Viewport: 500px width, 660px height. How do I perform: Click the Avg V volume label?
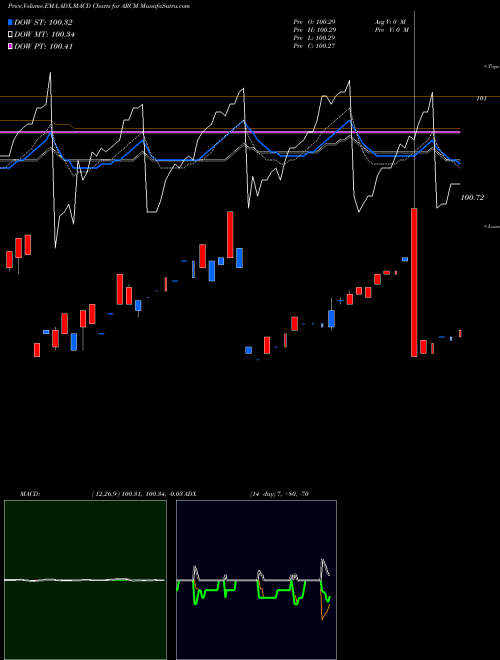pyautogui.click(x=390, y=21)
